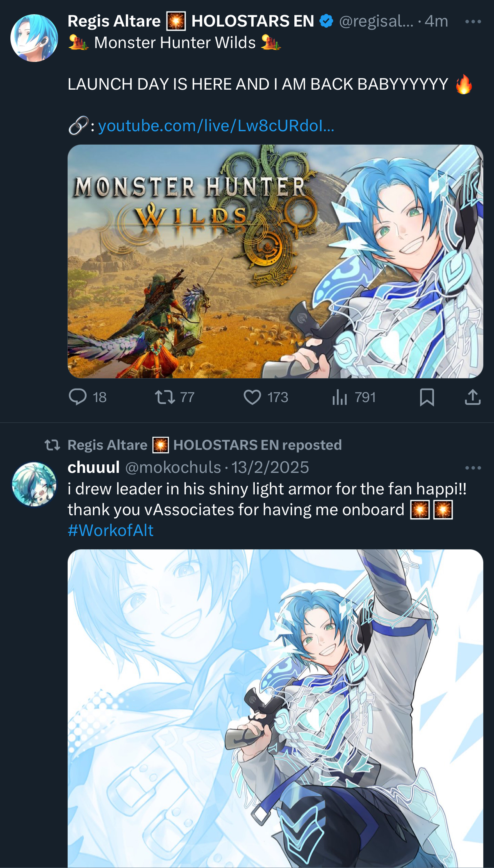Open chuuul display name

click(94, 467)
